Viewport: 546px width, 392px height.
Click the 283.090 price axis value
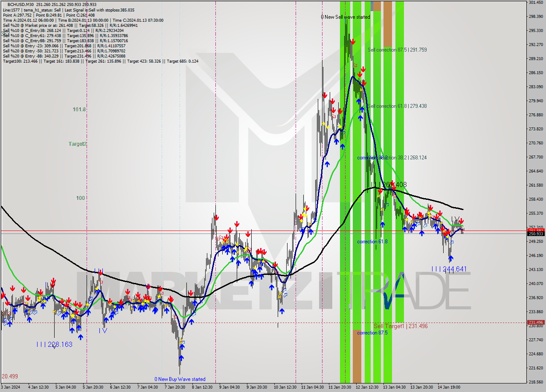[x=535, y=86]
